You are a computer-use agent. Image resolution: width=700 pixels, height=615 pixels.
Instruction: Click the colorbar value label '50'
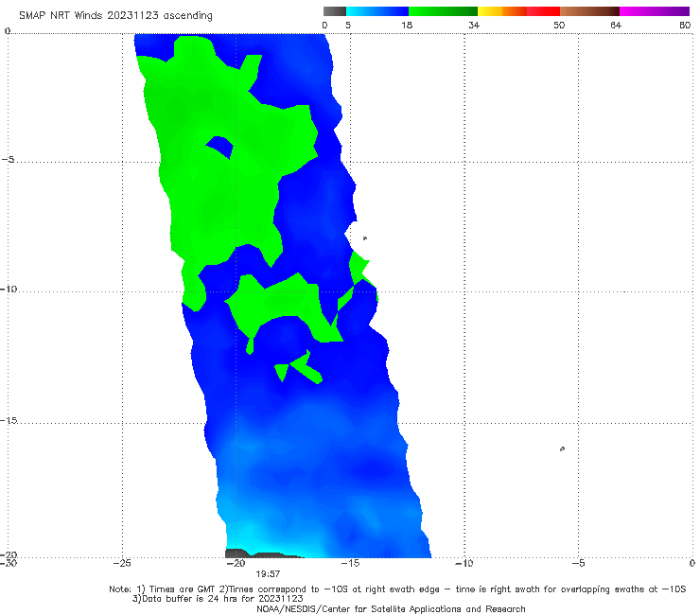pos(559,26)
